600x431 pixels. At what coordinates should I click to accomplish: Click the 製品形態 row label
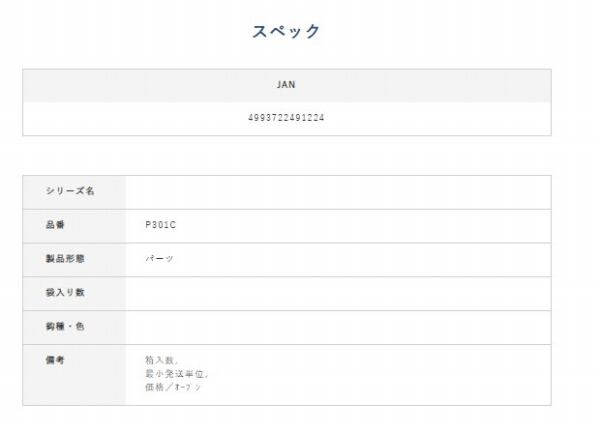(65, 259)
